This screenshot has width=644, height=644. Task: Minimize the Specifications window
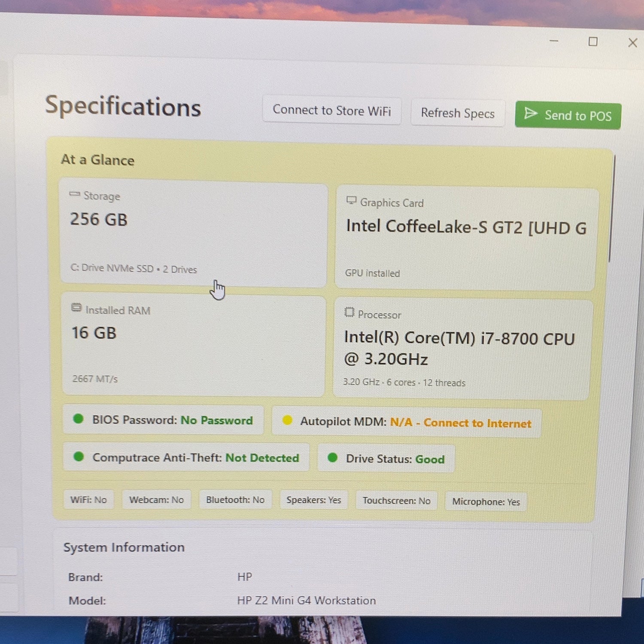click(554, 41)
